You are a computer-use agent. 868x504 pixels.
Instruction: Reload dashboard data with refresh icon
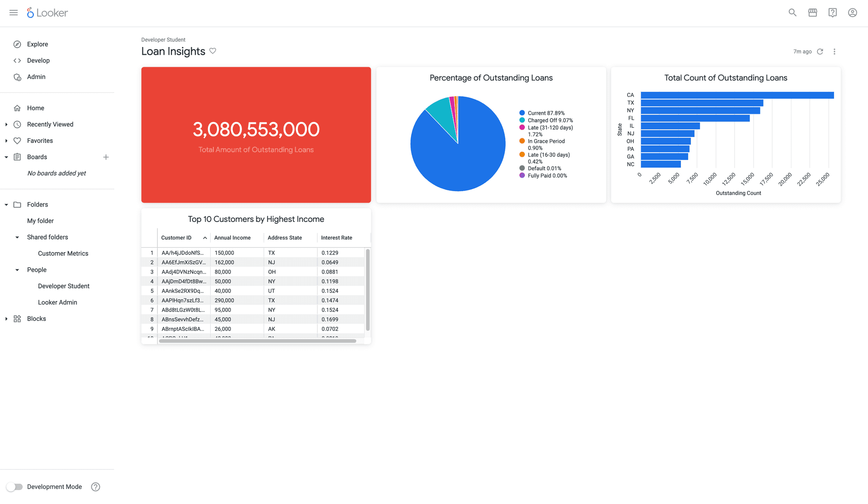pyautogui.click(x=820, y=52)
